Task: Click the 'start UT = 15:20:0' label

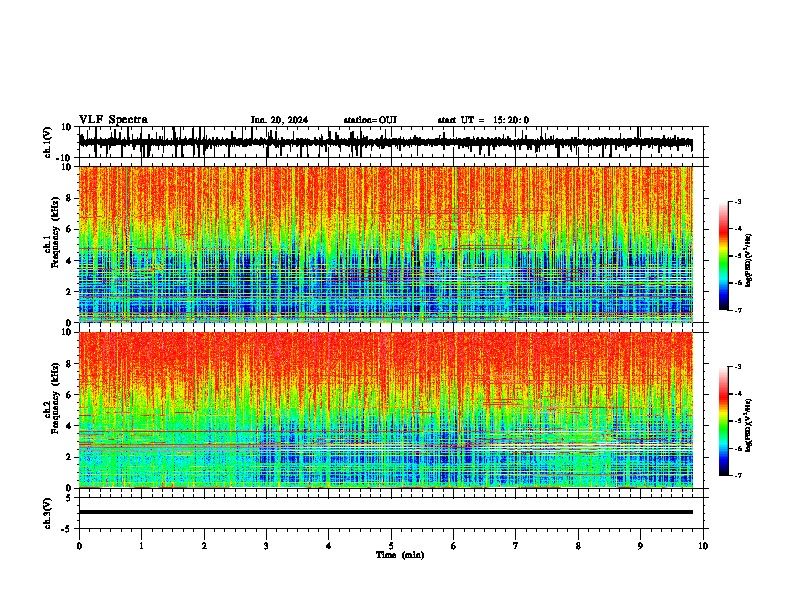Action: pos(483,120)
